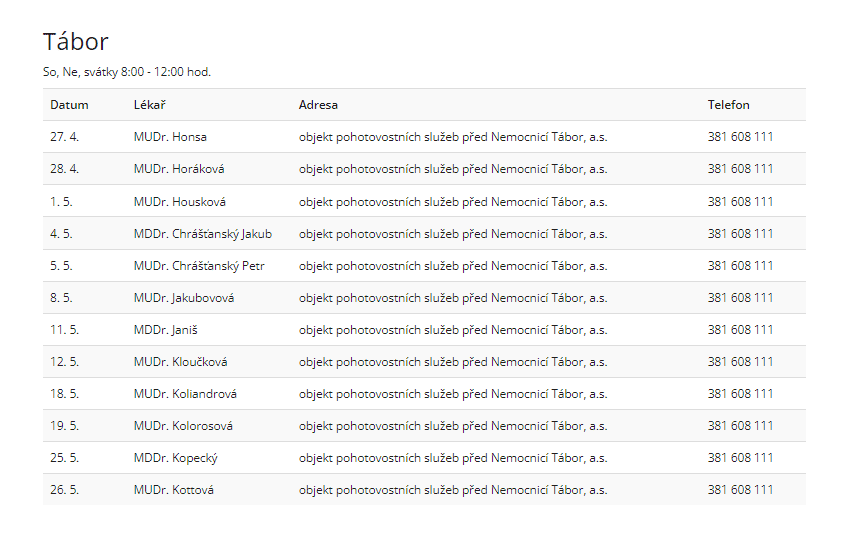Click phone number in 26. 5. row

(740, 490)
